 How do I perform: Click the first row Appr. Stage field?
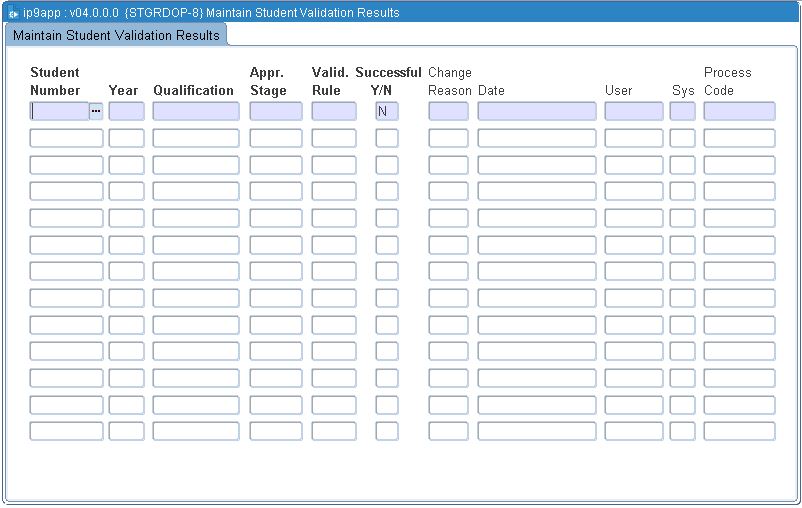click(x=276, y=112)
